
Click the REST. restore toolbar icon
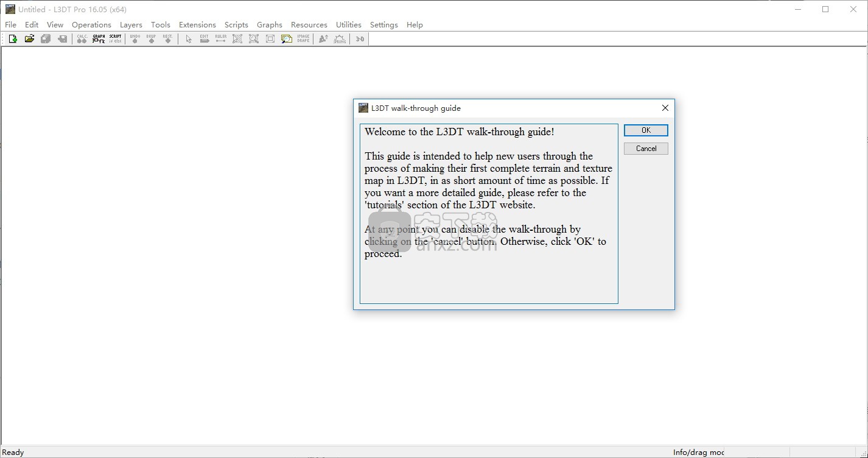point(167,39)
